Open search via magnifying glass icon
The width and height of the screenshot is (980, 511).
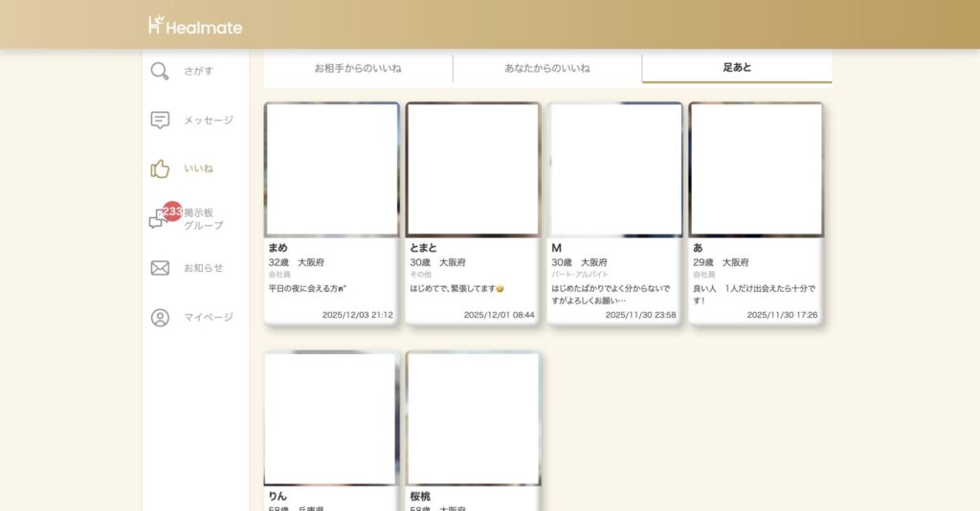pos(160,71)
